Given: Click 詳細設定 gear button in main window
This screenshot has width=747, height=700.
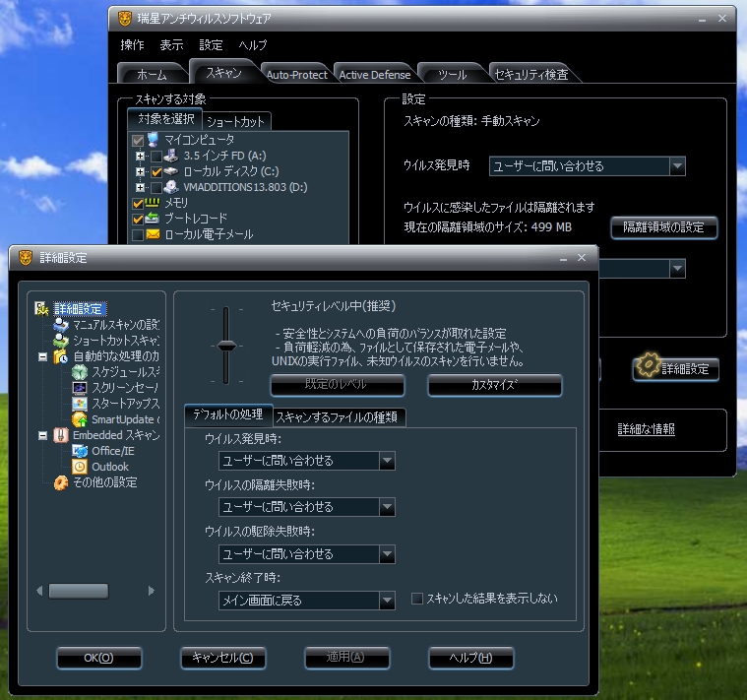Looking at the screenshot, I should (x=675, y=369).
